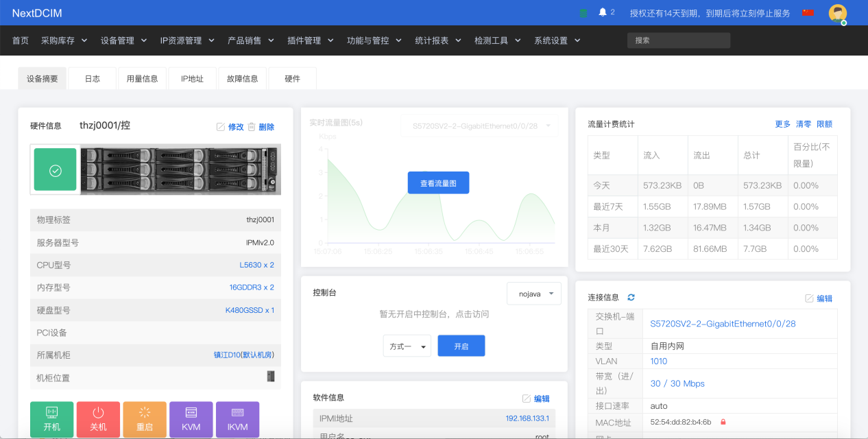Open the notification bell
Image resolution: width=868 pixels, height=439 pixels.
[x=603, y=12]
